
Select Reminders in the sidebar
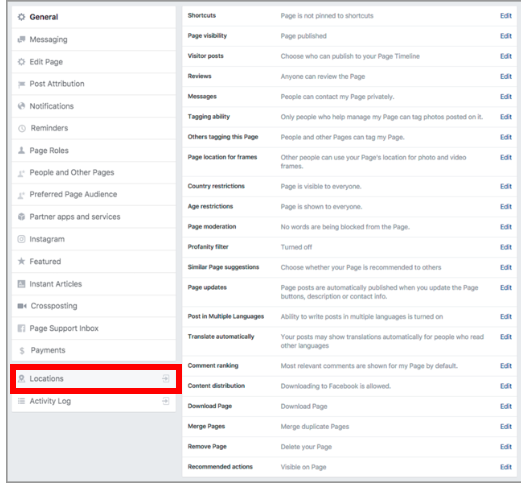click(x=94, y=128)
